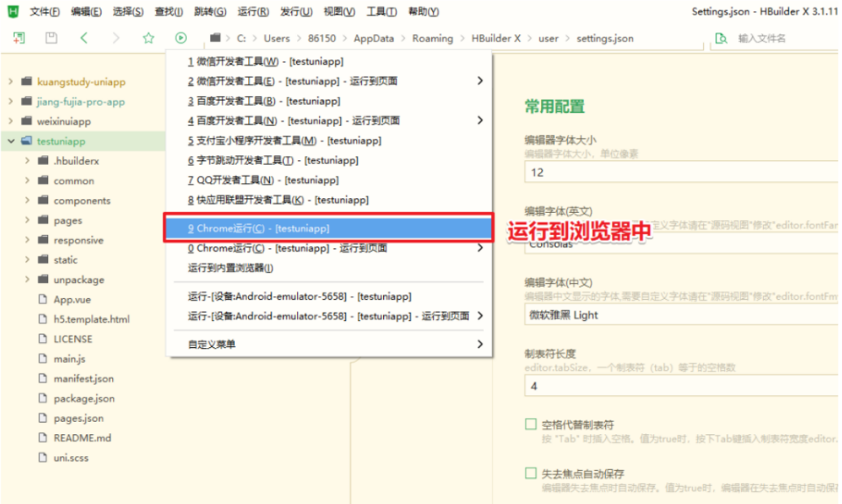Select the responsive folder row
Screen dimensions: 842x504
point(83,239)
